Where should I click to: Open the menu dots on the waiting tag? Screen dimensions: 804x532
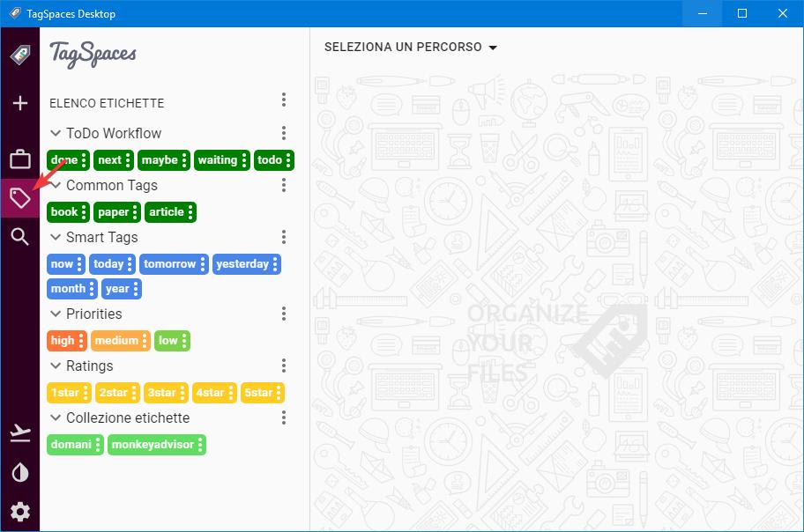click(244, 160)
